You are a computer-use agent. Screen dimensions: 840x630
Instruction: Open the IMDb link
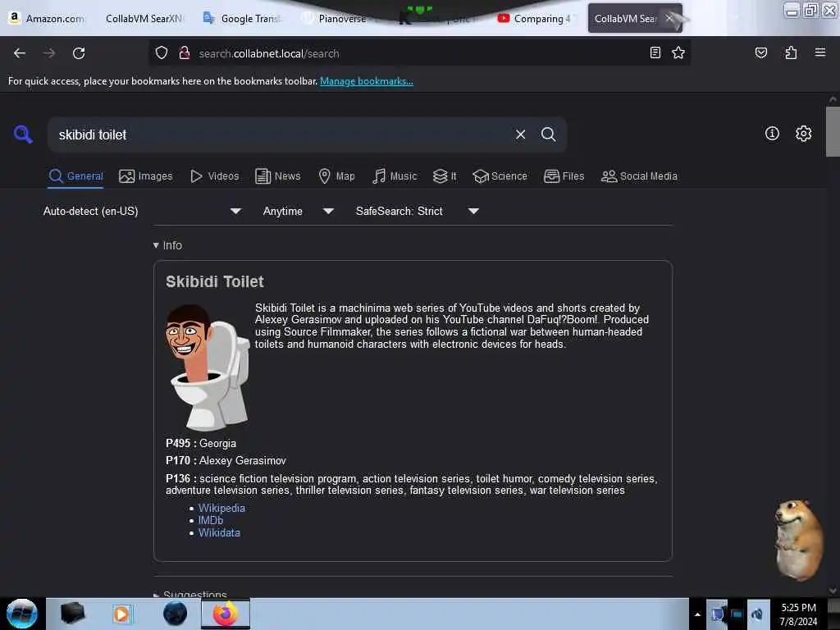pyautogui.click(x=211, y=520)
